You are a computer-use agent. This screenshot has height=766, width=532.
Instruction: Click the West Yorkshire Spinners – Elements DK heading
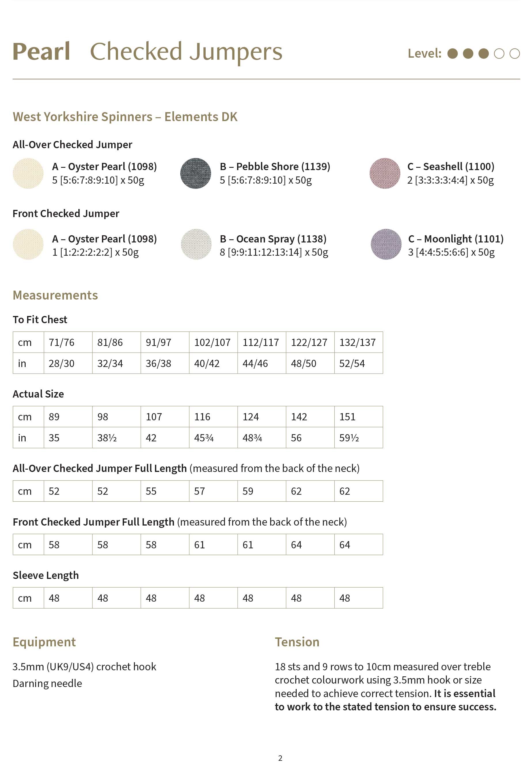[125, 117]
